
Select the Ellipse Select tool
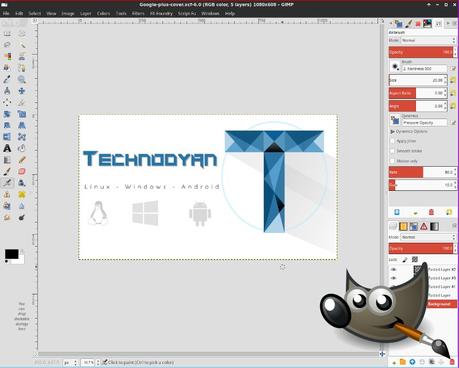(x=22, y=34)
